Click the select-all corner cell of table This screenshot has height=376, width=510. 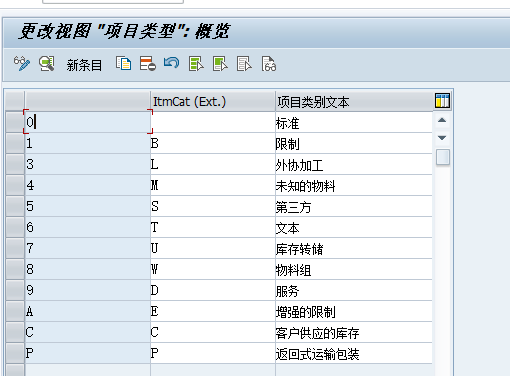(x=15, y=101)
